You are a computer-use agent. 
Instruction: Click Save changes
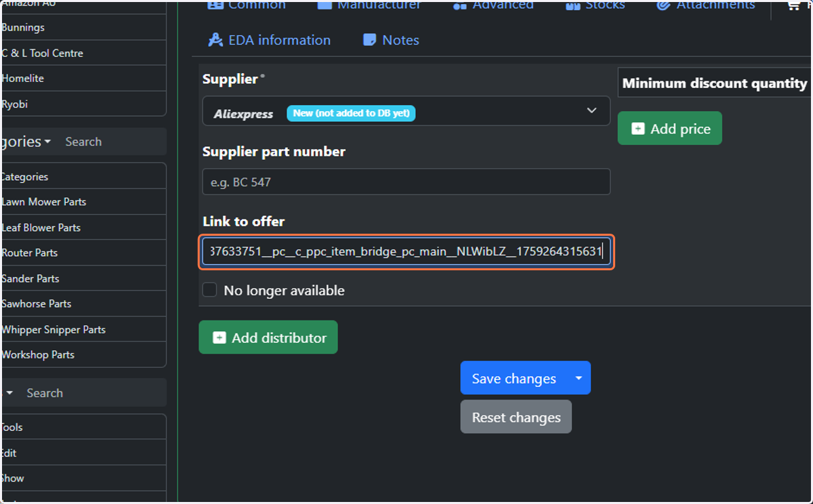[514, 378]
